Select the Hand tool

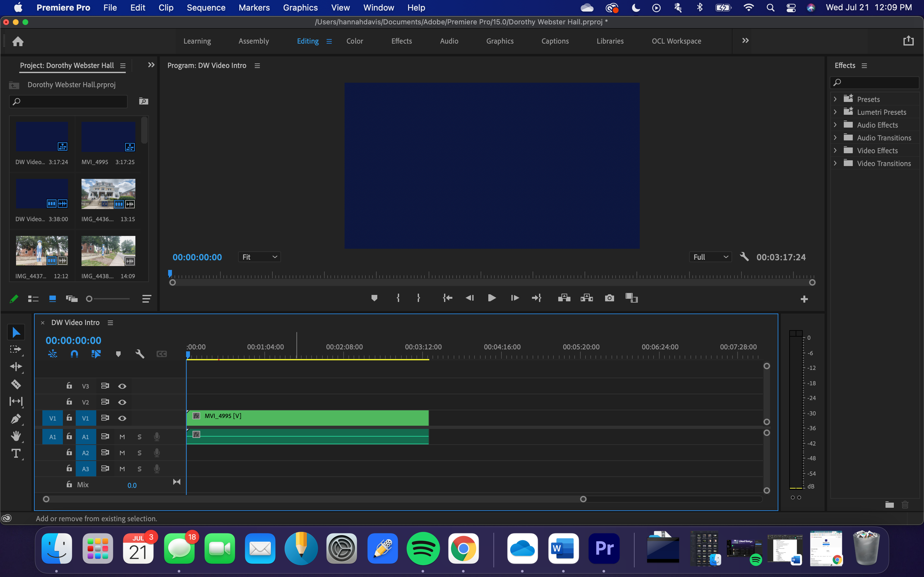pos(16,436)
